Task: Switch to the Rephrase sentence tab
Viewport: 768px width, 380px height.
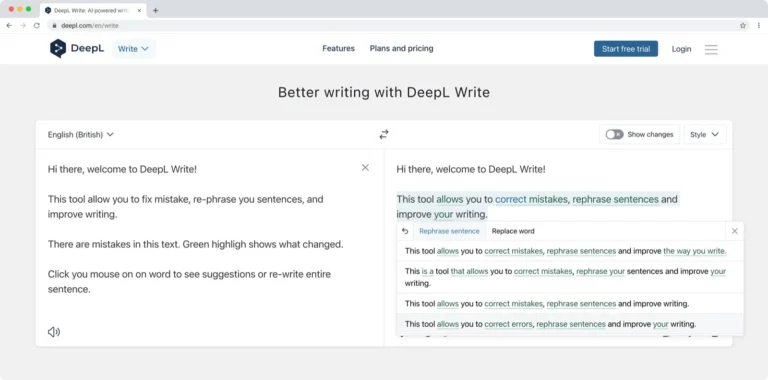Action: coord(449,231)
